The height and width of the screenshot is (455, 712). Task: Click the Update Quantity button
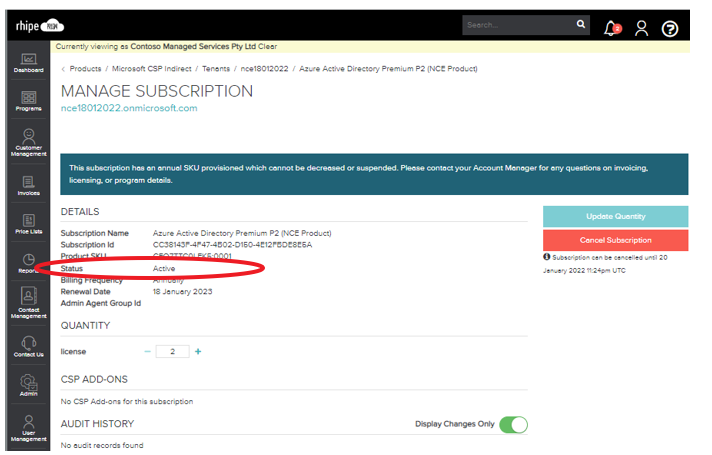pyautogui.click(x=615, y=217)
